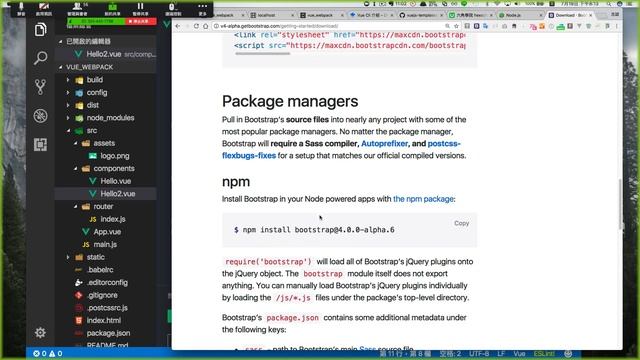Mute the microphone in Zoom toolbar

pos(21,9)
